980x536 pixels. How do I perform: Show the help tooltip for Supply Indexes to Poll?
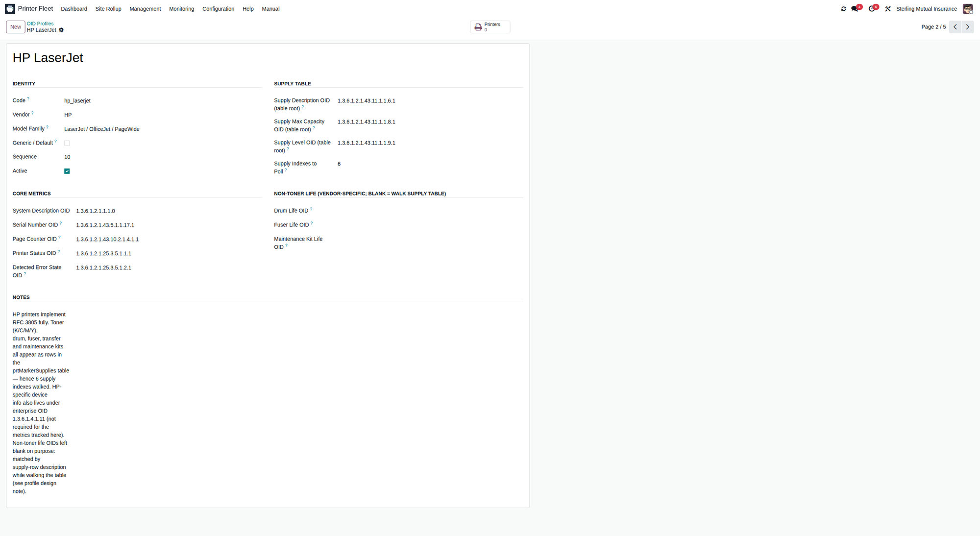click(x=286, y=170)
